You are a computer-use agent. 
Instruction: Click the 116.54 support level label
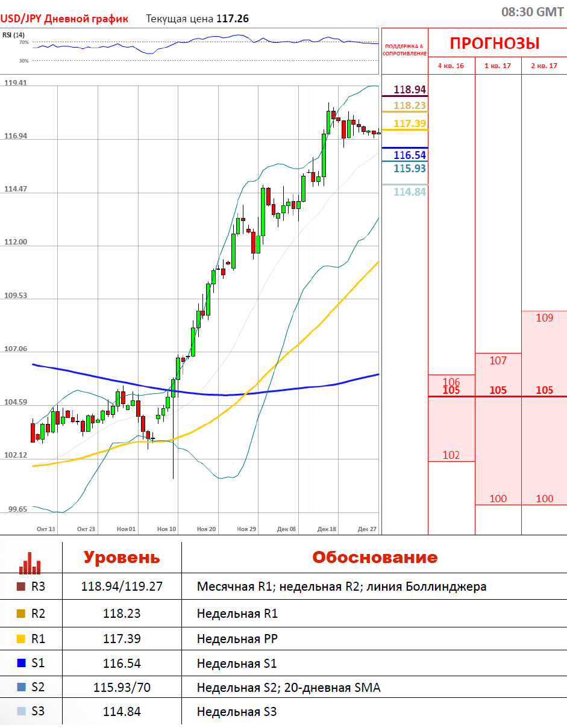click(x=410, y=155)
